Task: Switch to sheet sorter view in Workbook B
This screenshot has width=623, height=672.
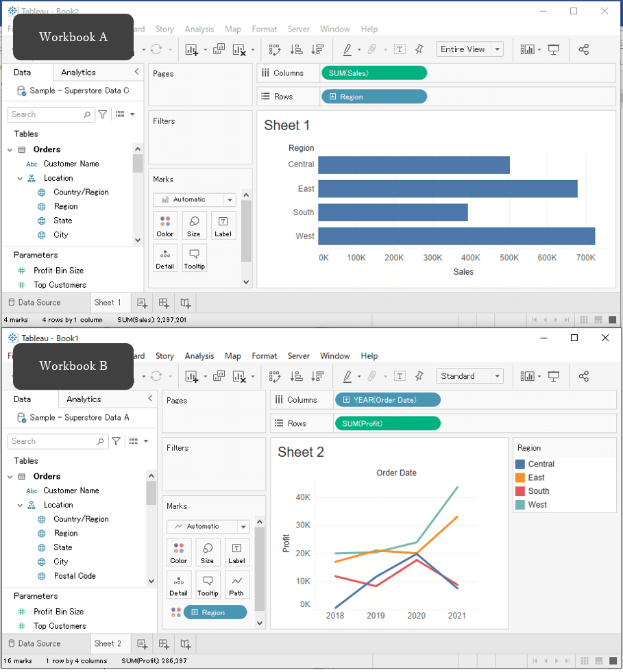Action: pos(585,660)
